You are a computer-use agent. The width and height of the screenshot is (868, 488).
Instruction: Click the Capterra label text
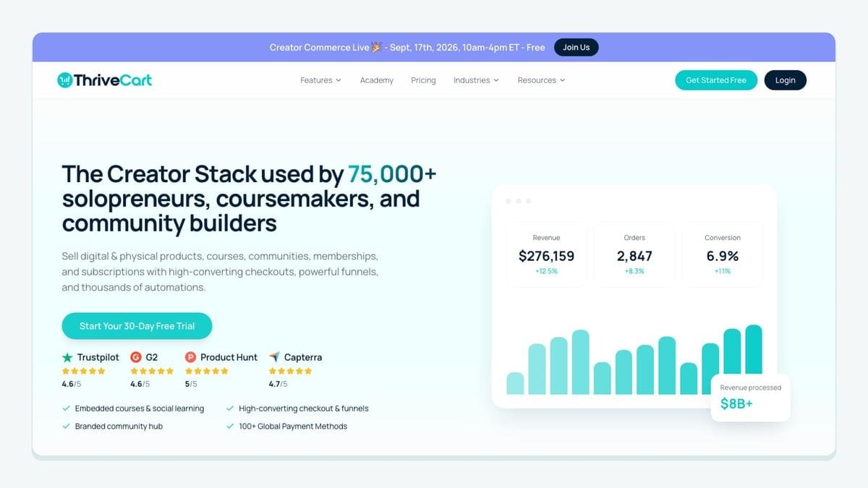point(303,357)
